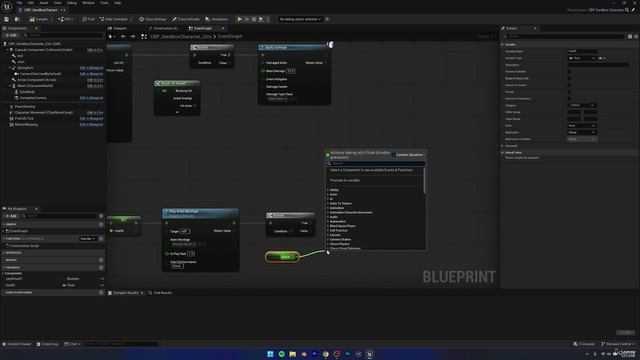Open Windows Start menu

pos(270,354)
